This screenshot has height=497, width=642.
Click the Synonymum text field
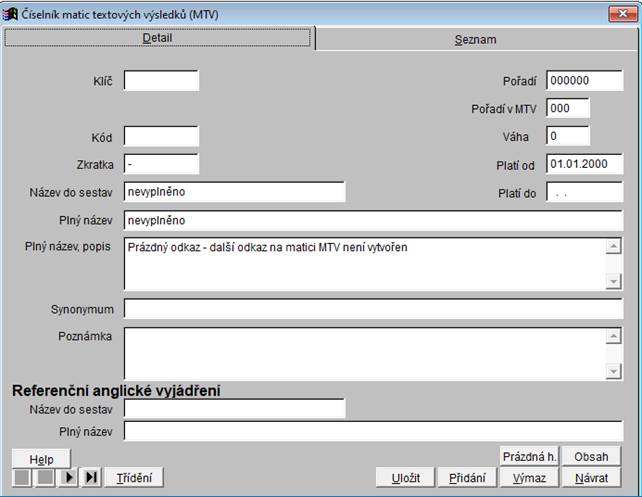[x=373, y=309]
